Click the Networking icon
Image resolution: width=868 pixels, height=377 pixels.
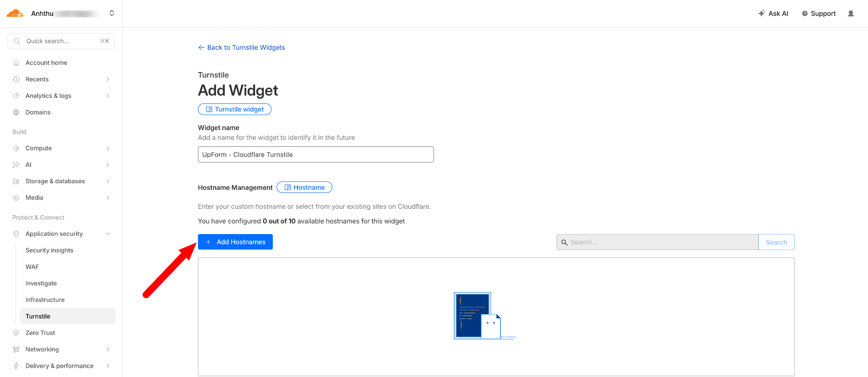pos(16,350)
